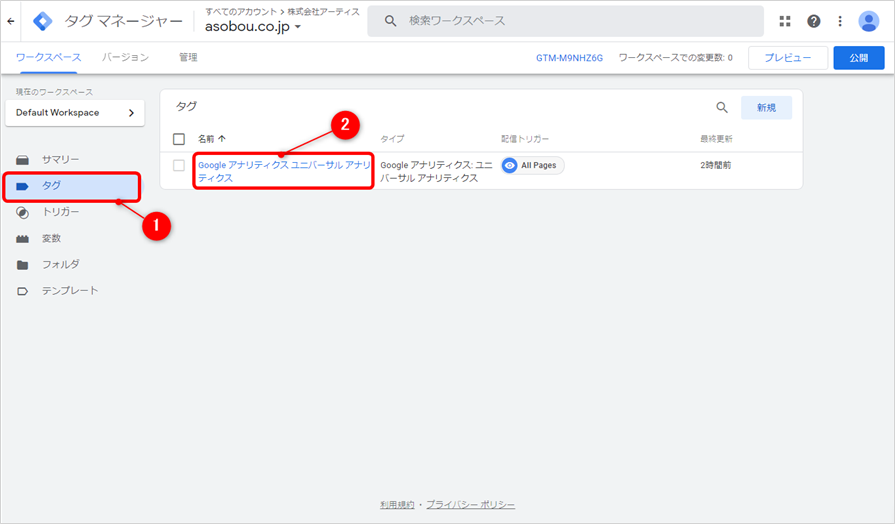Click the トリガー circle icon

pyautogui.click(x=22, y=212)
